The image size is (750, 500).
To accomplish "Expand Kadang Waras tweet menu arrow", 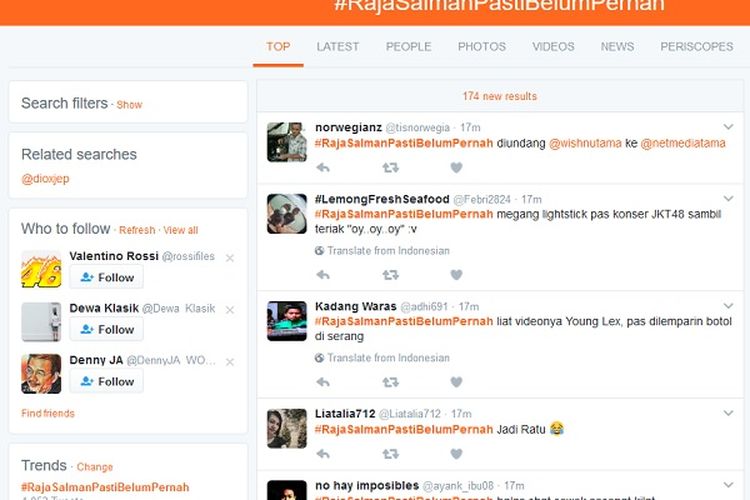I will coord(729,306).
